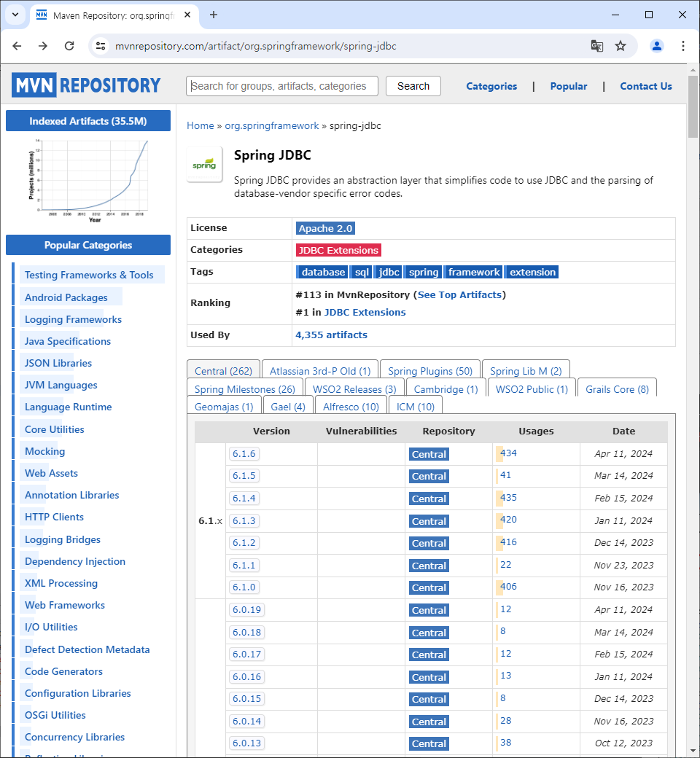Image resolution: width=700 pixels, height=758 pixels.
Task: Open site information icon in address bar
Action: click(101, 46)
